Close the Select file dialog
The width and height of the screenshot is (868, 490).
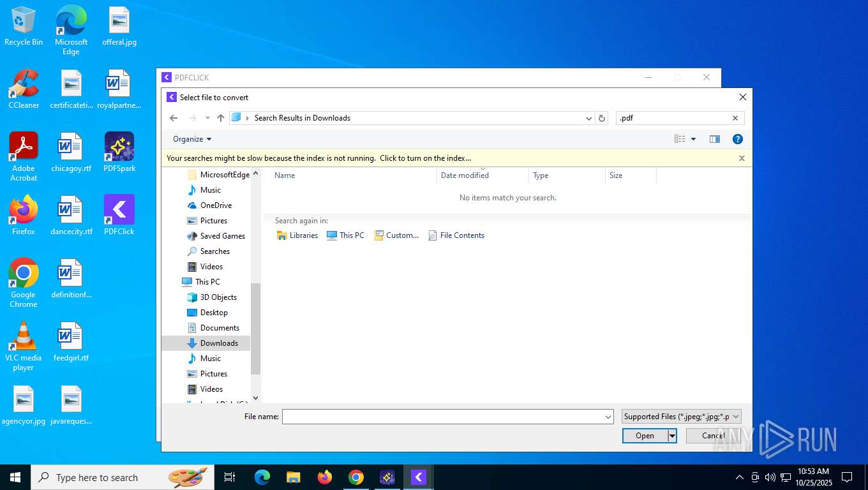[x=742, y=97]
